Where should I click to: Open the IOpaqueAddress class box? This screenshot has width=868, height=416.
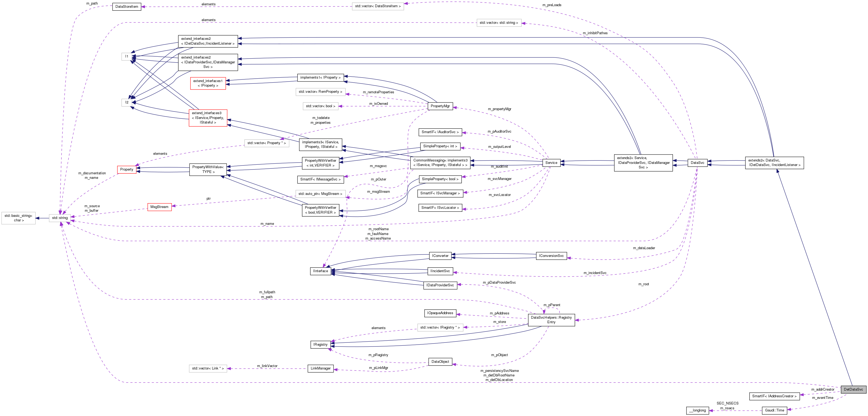click(441, 313)
